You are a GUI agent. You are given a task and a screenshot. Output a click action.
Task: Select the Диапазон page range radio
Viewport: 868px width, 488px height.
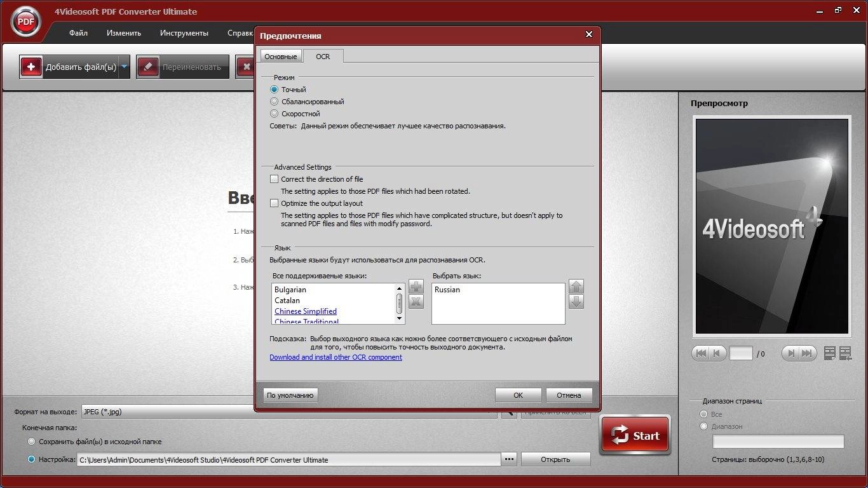(x=703, y=426)
